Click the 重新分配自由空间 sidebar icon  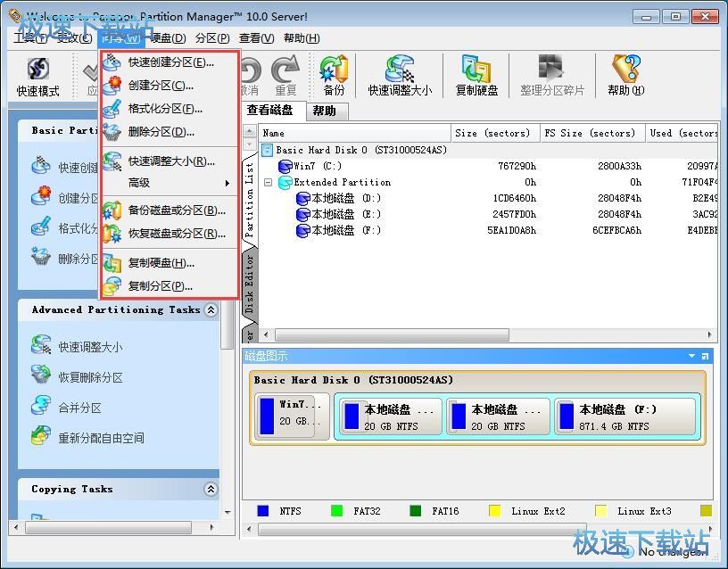pyautogui.click(x=41, y=435)
